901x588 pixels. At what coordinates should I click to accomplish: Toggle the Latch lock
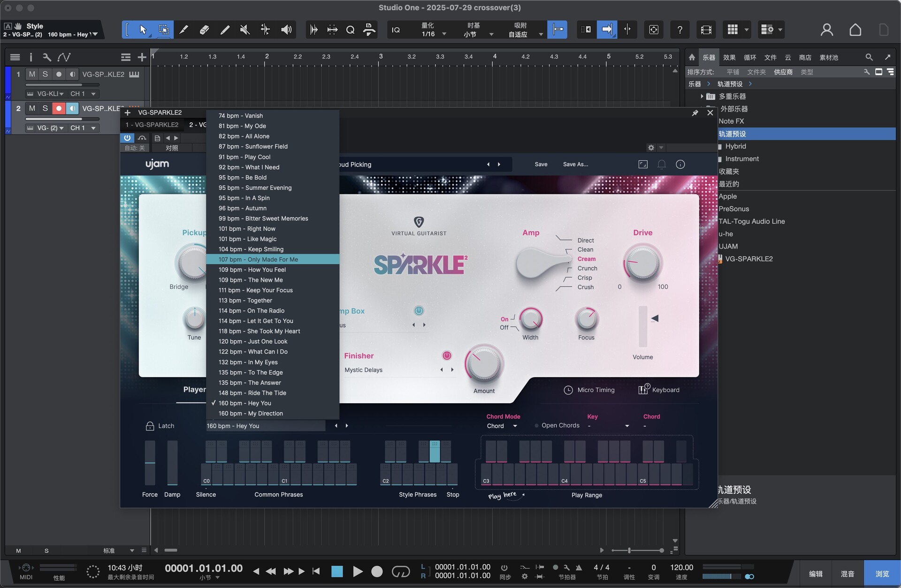click(150, 426)
